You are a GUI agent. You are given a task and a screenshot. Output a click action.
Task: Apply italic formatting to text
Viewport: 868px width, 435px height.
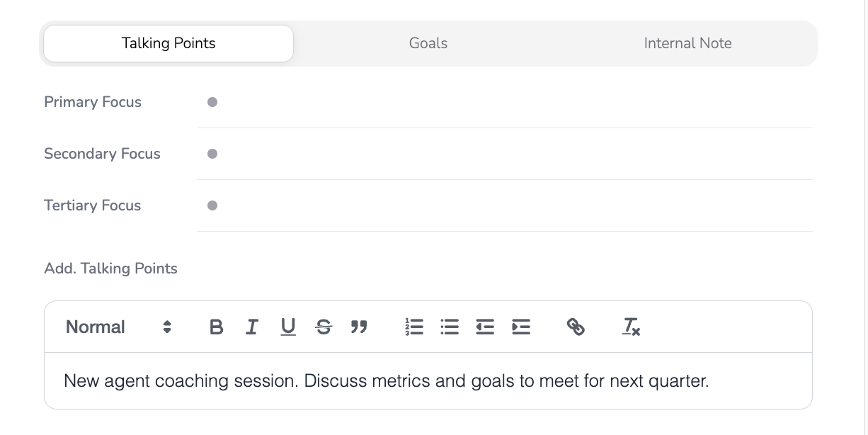click(252, 327)
